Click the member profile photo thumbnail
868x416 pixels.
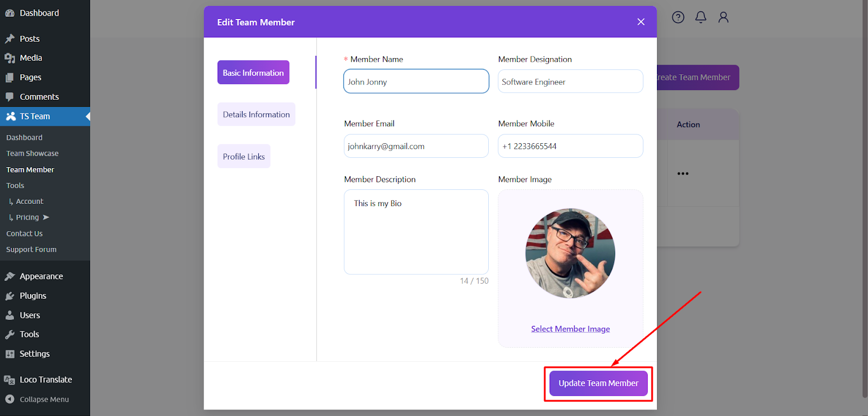[x=570, y=253]
